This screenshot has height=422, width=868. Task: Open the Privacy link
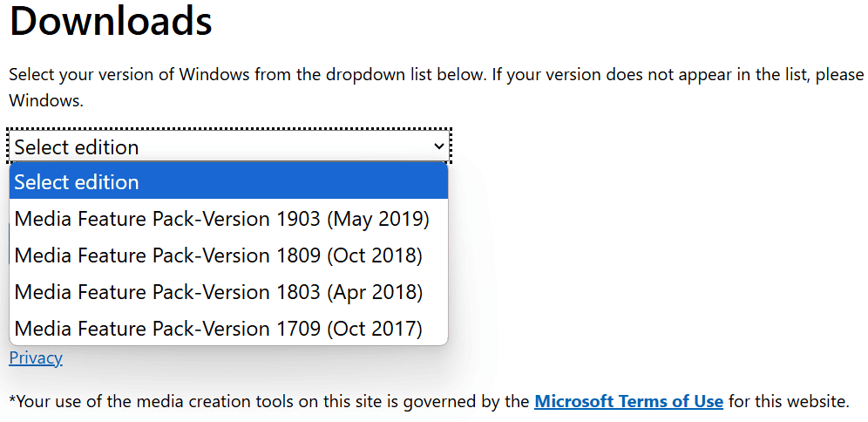36,357
